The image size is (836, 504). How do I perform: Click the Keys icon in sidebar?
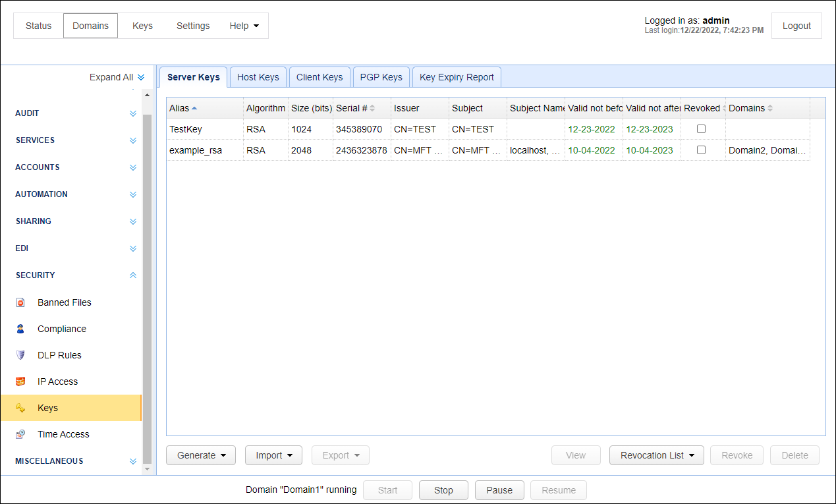[x=20, y=408]
